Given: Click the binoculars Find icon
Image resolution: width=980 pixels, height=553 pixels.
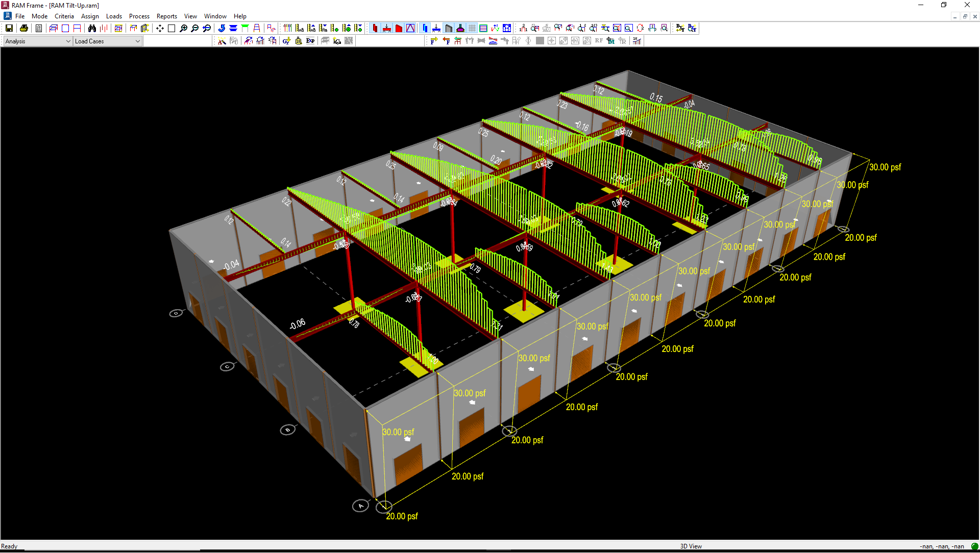Looking at the screenshot, I should [92, 28].
